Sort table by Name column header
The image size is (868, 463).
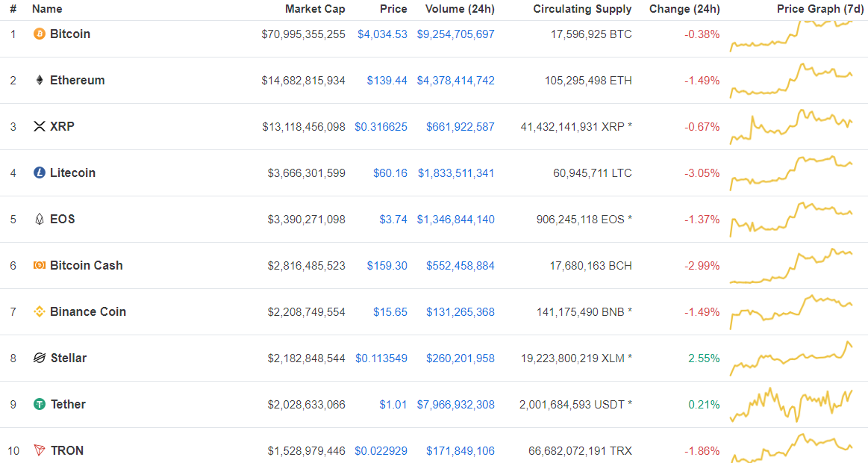click(47, 9)
